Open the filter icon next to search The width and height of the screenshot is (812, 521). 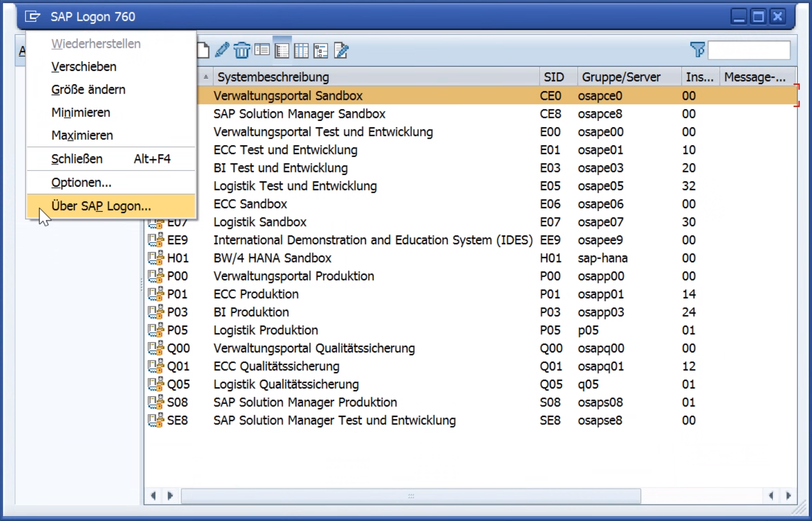pyautogui.click(x=697, y=50)
